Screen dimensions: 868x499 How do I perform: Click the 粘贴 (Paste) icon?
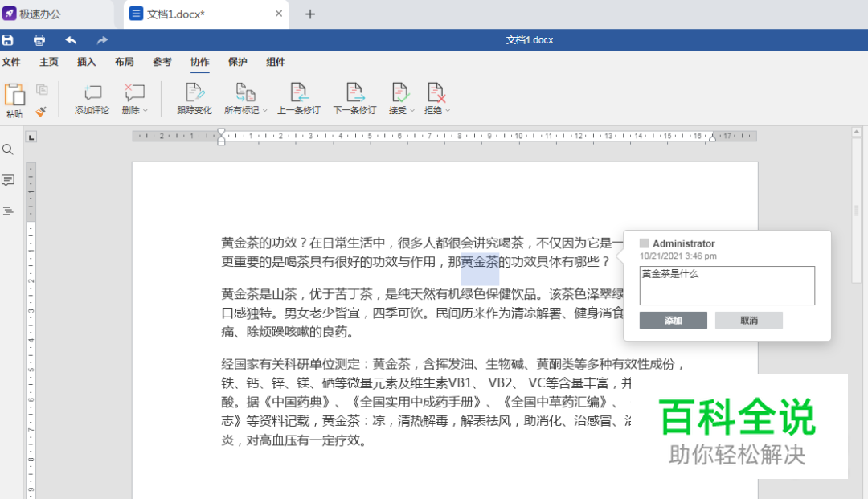click(14, 95)
